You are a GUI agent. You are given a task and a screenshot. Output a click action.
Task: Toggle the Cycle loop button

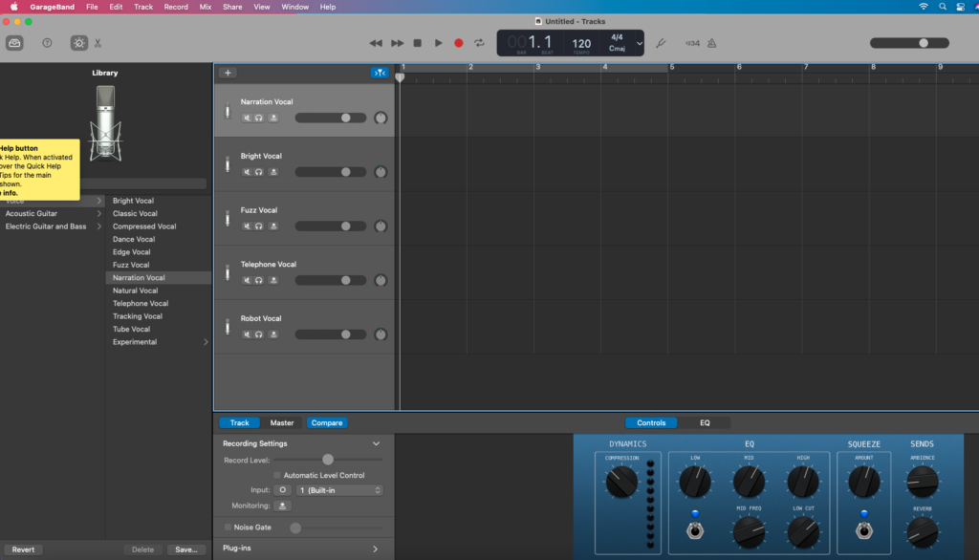point(479,43)
